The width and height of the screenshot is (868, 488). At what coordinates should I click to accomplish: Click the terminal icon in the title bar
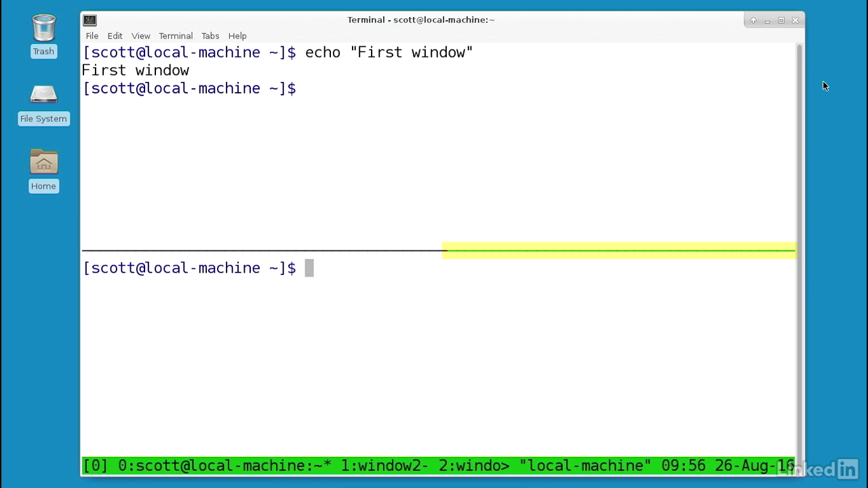[x=90, y=20]
